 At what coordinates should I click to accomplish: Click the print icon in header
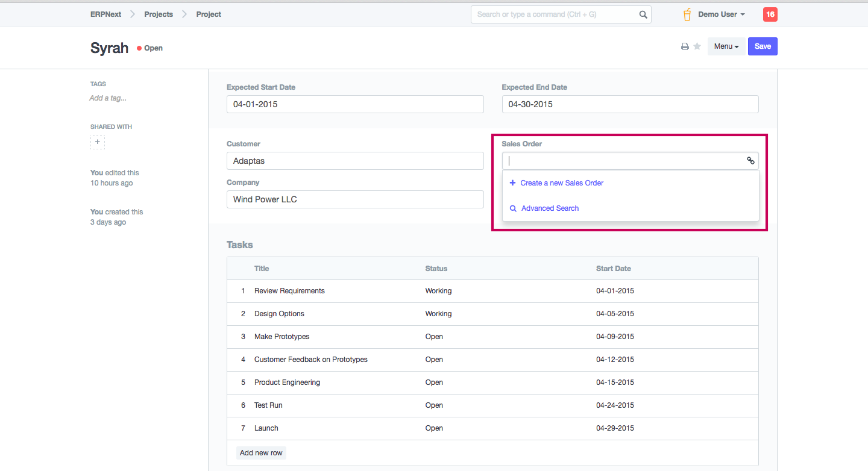(x=685, y=47)
